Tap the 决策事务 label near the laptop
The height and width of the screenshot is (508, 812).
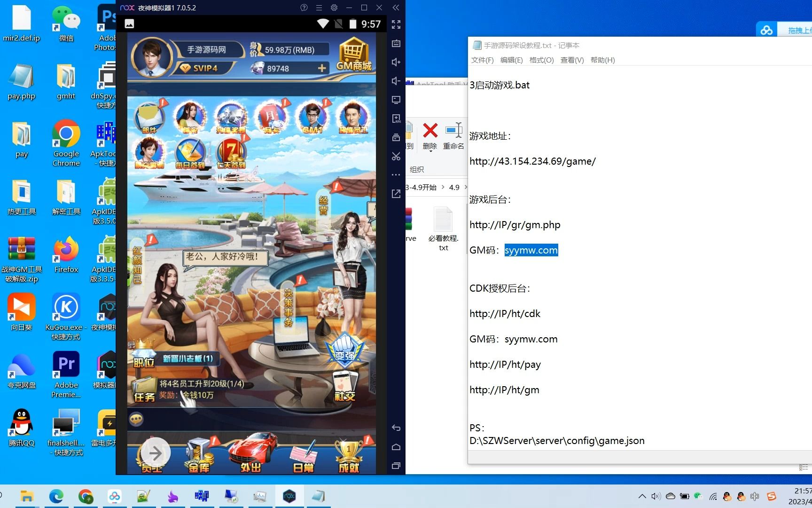coord(289,308)
